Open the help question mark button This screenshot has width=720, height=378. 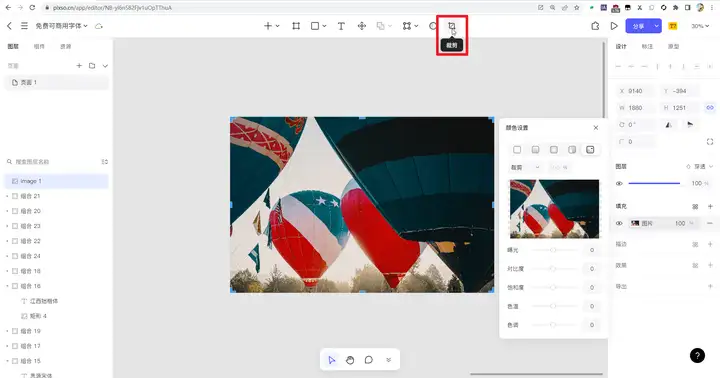tap(697, 355)
